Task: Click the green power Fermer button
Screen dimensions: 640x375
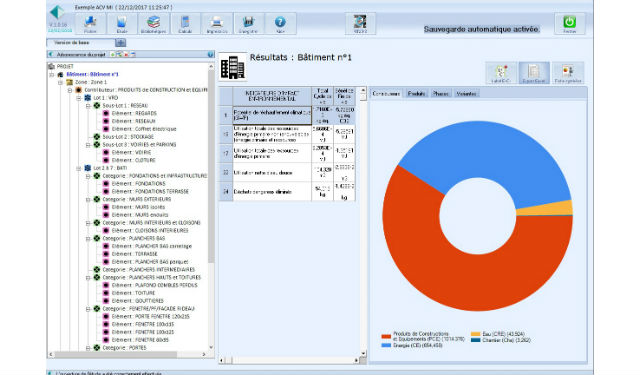Action: pyautogui.click(x=569, y=24)
